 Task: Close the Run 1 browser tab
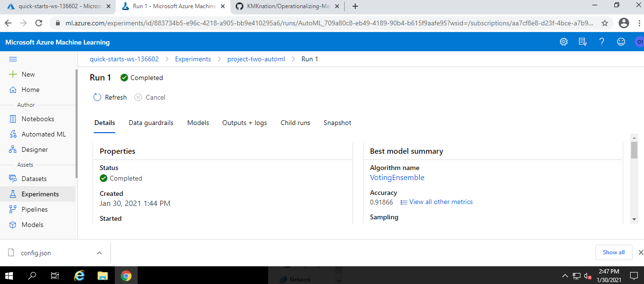tap(222, 7)
